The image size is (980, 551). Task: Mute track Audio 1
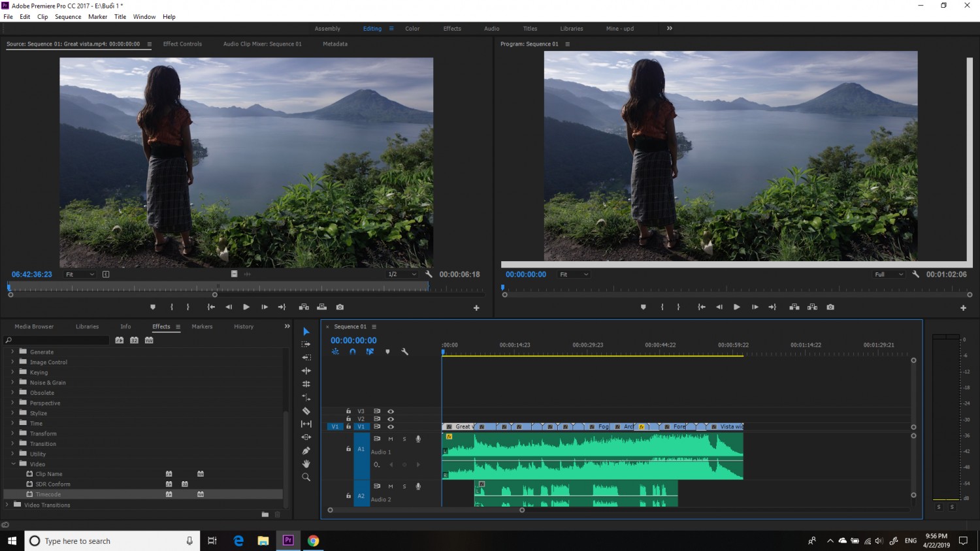click(391, 439)
